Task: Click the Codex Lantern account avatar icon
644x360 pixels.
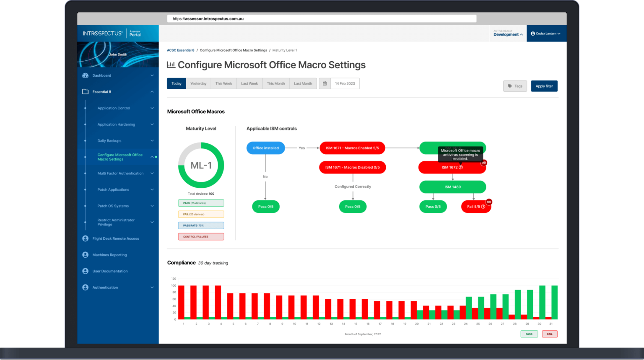Action: (x=533, y=34)
